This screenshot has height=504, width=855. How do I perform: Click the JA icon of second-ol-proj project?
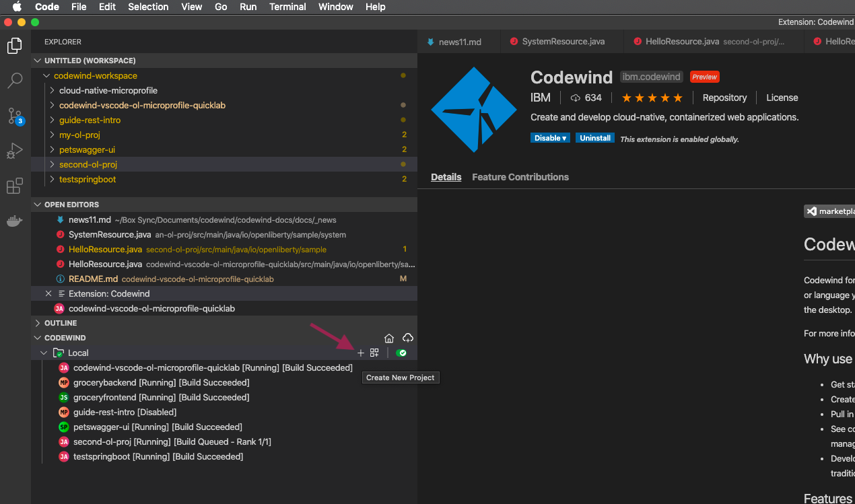click(x=64, y=441)
